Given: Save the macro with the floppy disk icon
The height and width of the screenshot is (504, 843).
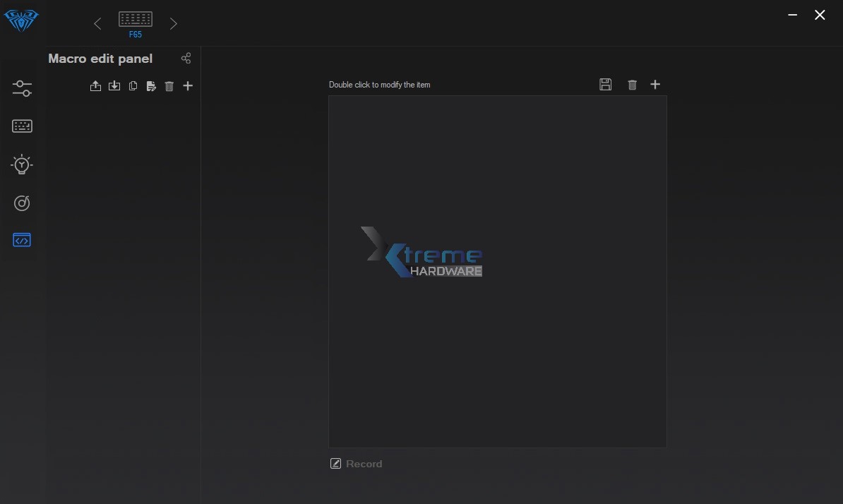Looking at the screenshot, I should pos(605,85).
